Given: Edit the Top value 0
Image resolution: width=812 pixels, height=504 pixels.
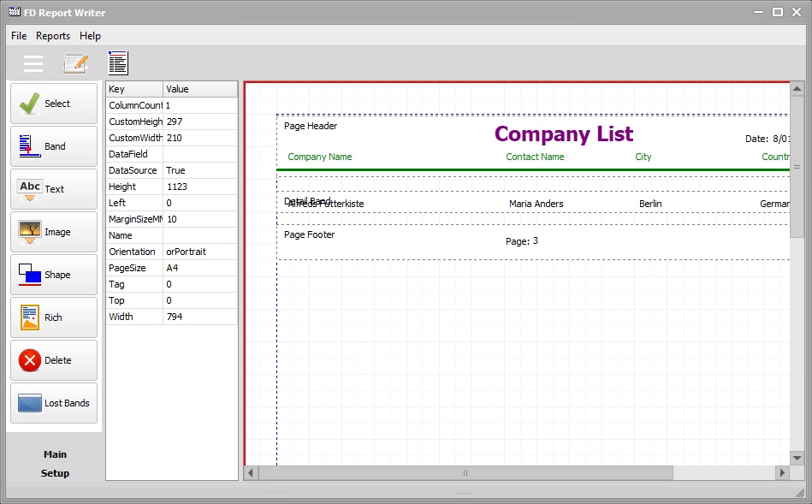Looking at the screenshot, I should [200, 300].
